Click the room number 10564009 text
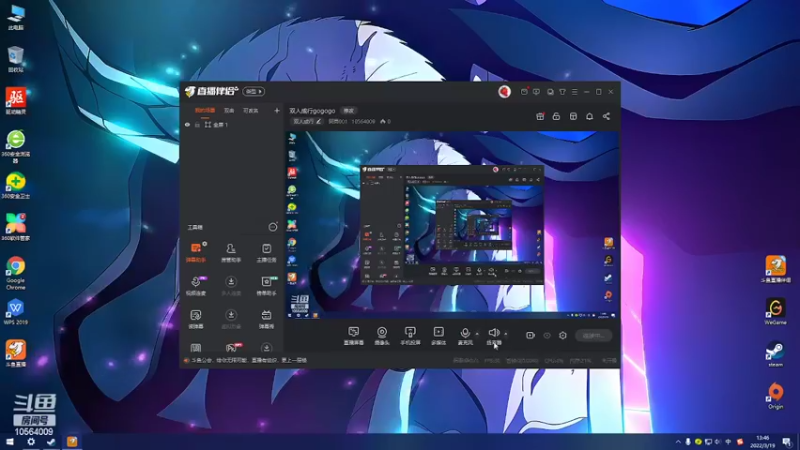Image resolution: width=800 pixels, height=450 pixels. (x=363, y=121)
